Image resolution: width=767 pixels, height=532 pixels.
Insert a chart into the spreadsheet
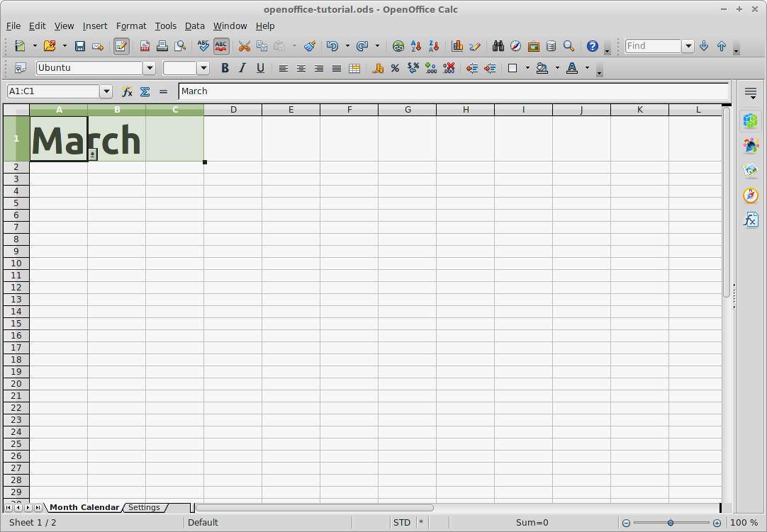[x=457, y=46]
